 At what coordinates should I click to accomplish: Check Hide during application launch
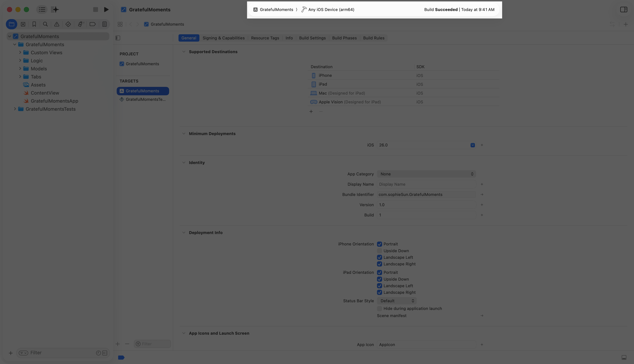[379, 308]
